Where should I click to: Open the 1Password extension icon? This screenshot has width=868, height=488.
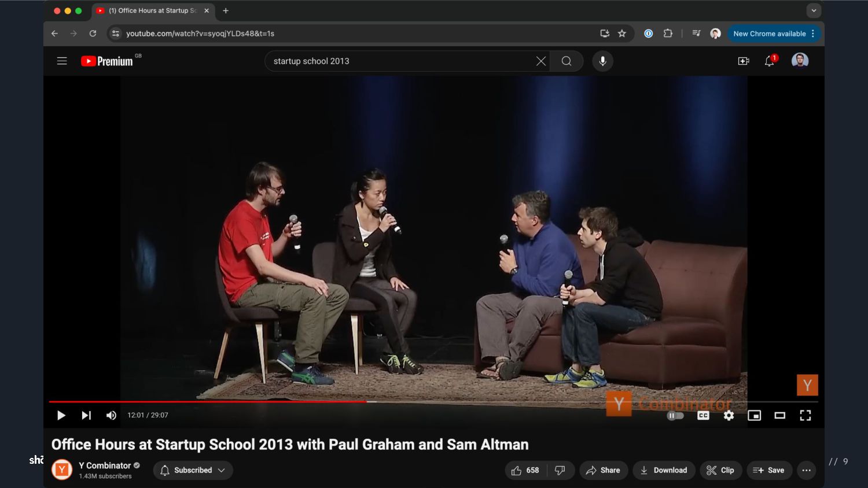click(x=649, y=34)
